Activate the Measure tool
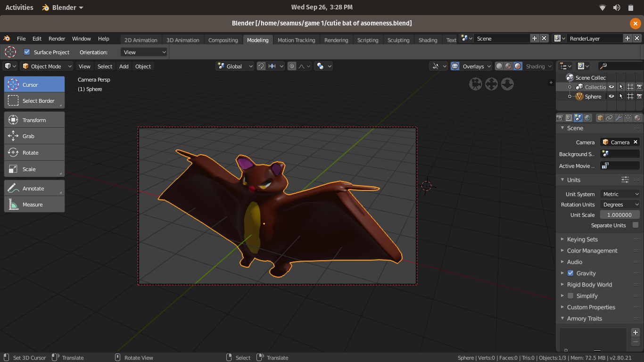Viewport: 644px width, 362px height. click(x=34, y=205)
